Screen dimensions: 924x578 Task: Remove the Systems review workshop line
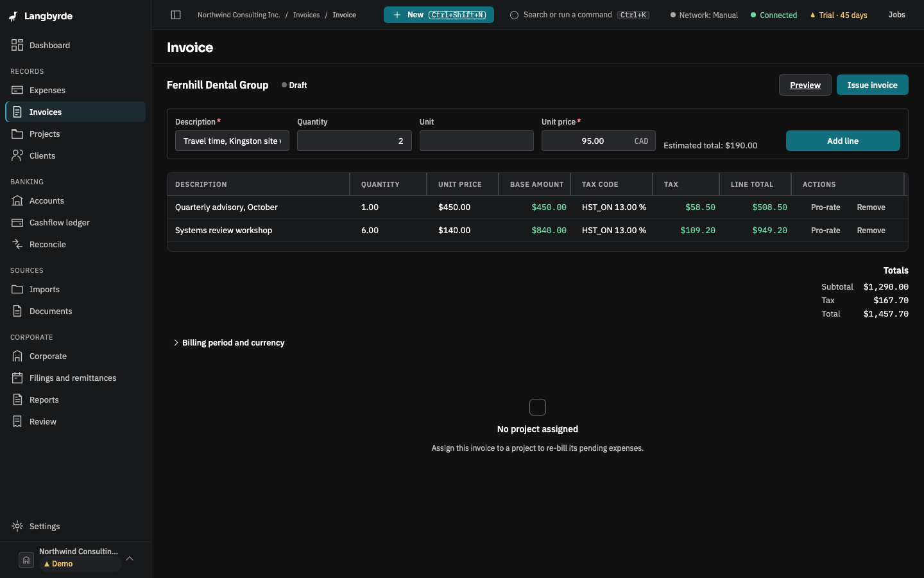(871, 231)
